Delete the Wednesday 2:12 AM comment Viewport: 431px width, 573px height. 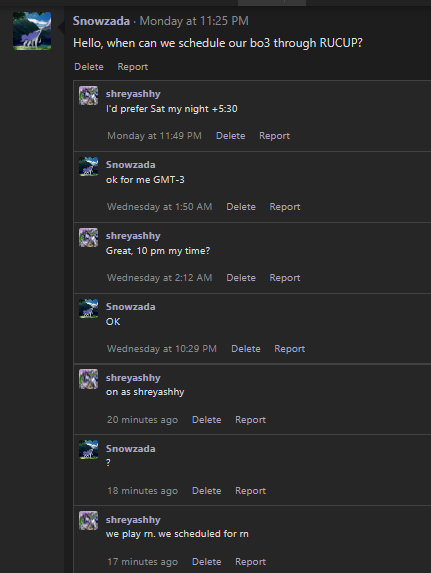pyautogui.click(x=241, y=278)
